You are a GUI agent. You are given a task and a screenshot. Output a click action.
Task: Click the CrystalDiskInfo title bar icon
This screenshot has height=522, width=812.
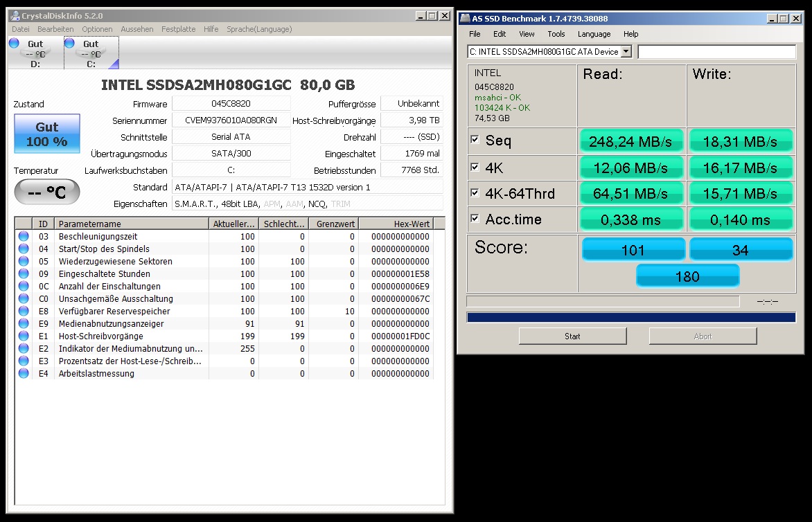(15, 15)
